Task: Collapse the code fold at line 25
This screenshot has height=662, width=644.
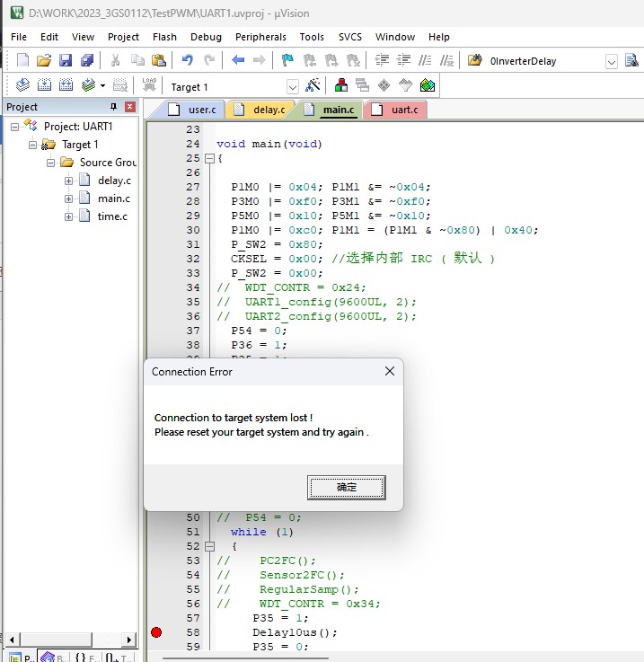Action: [209, 158]
